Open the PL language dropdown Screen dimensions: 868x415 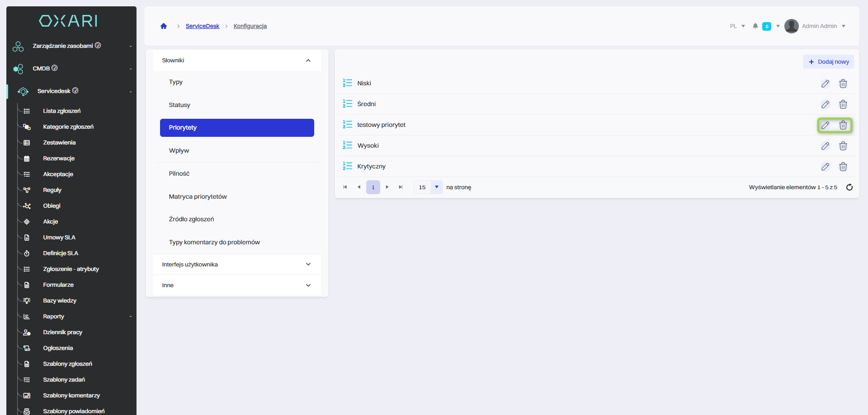click(x=737, y=26)
